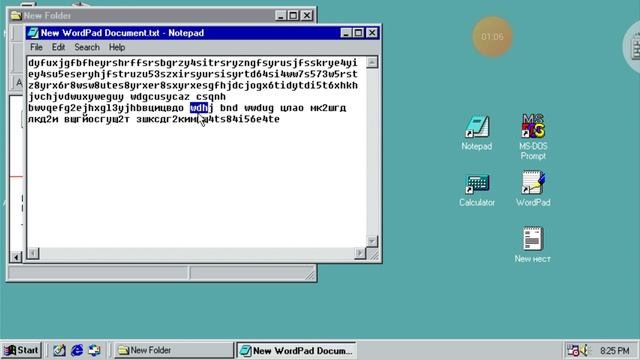The image size is (640, 360).
Task: Open the Help menu in Notepad
Action: click(117, 47)
